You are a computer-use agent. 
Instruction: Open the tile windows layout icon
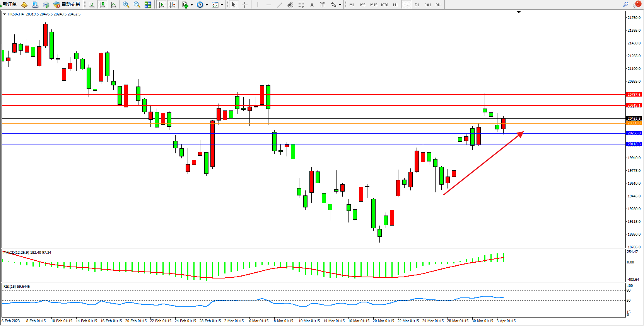coord(148,5)
